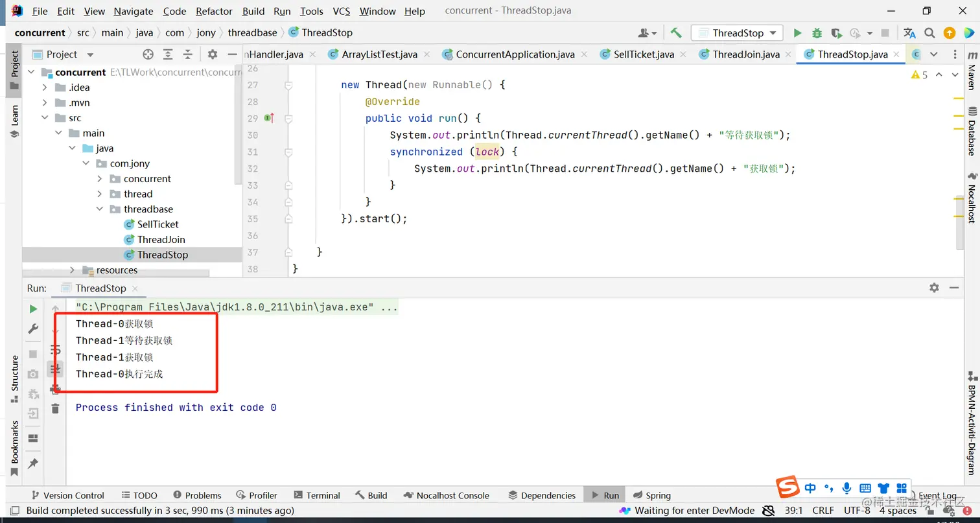Switch to the ThreadJoin.java editor tab
Viewport: 980px width, 523px height.
[745, 54]
